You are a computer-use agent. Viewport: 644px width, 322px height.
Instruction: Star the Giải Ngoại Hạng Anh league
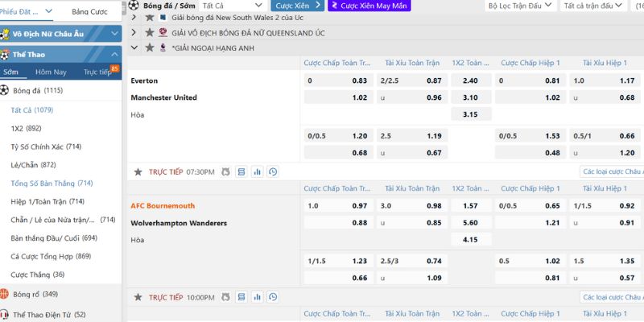(149, 48)
